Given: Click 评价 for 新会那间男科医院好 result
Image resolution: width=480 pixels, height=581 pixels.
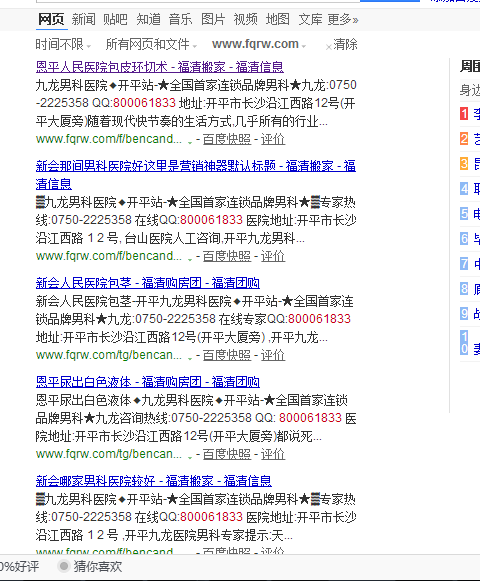Looking at the screenshot, I should click(x=273, y=256).
